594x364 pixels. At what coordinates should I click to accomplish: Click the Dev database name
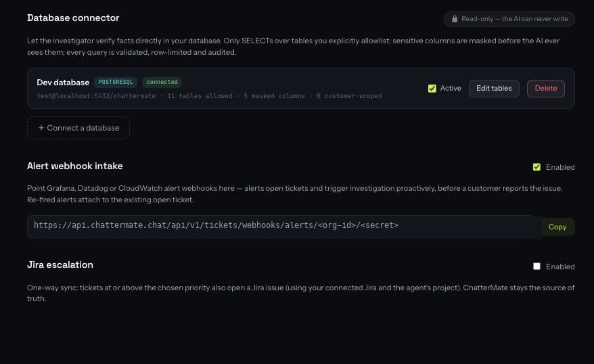tap(63, 83)
